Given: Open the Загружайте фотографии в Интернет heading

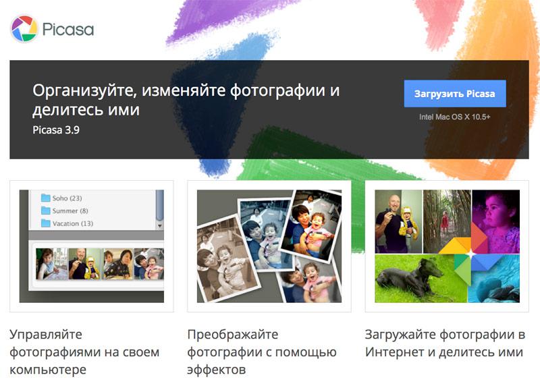Looking at the screenshot, I should click(444, 343).
